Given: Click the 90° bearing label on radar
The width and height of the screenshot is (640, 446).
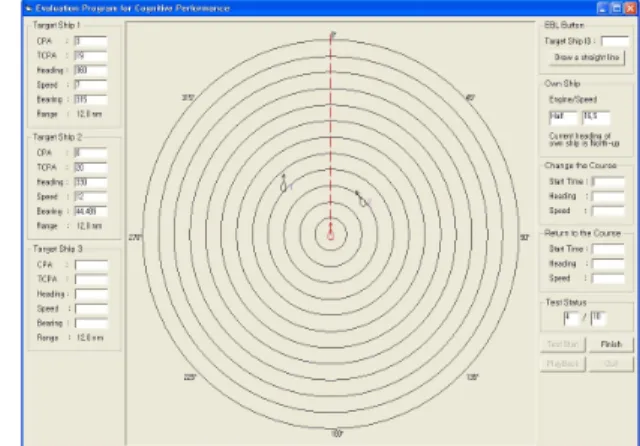Looking at the screenshot, I should (x=524, y=237).
